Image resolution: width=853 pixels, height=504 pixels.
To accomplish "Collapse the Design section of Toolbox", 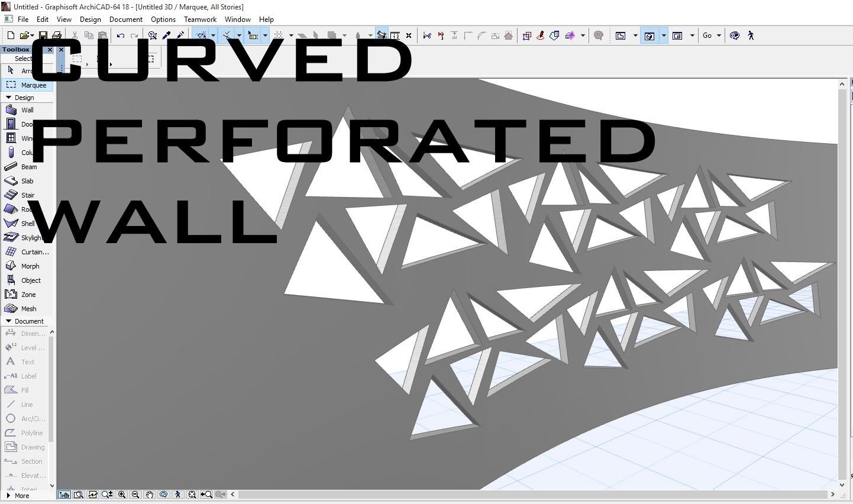I will click(x=9, y=98).
